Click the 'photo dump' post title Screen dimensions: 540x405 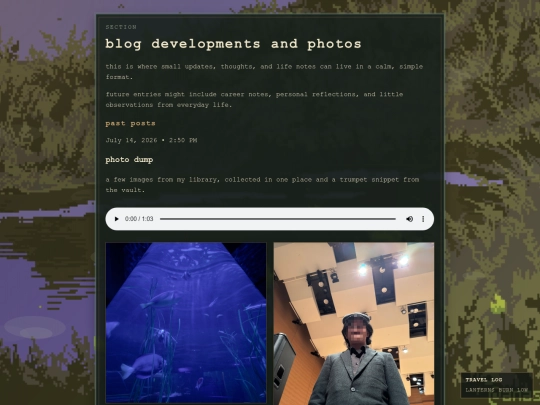pyautogui.click(x=129, y=160)
